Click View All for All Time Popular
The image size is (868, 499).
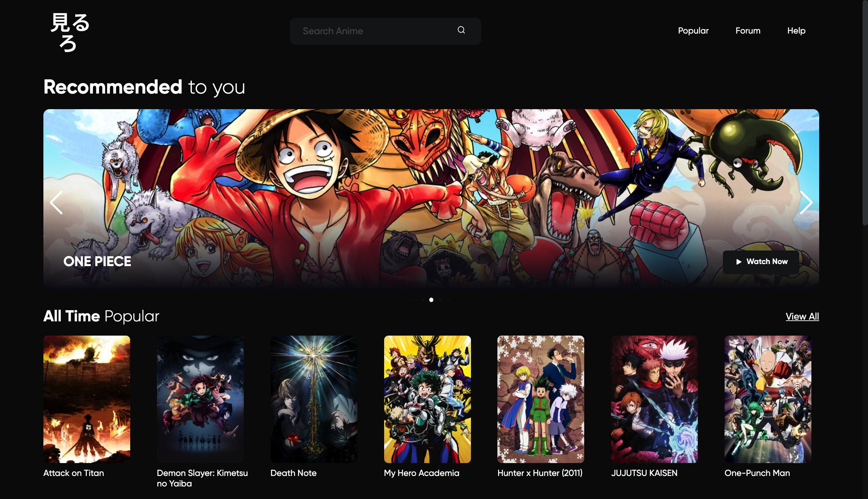[802, 316]
